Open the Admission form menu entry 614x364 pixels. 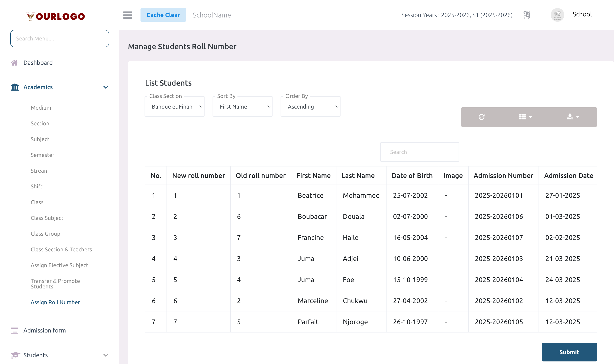coord(44,330)
